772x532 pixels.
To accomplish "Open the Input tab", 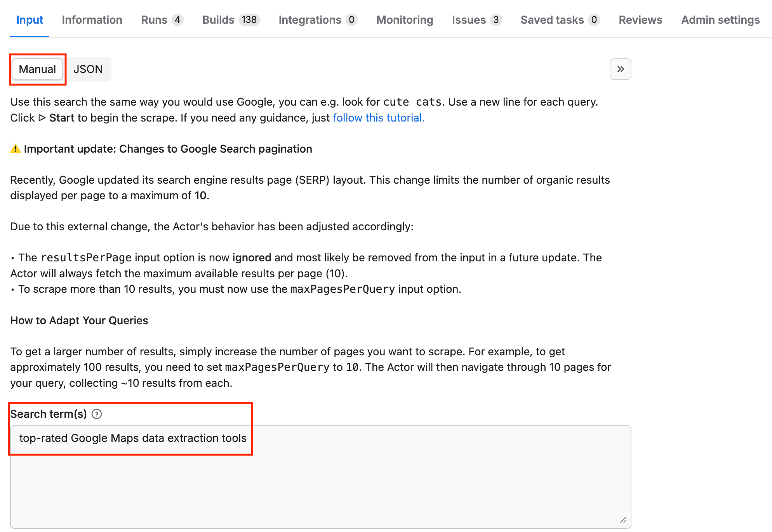I will pos(30,20).
